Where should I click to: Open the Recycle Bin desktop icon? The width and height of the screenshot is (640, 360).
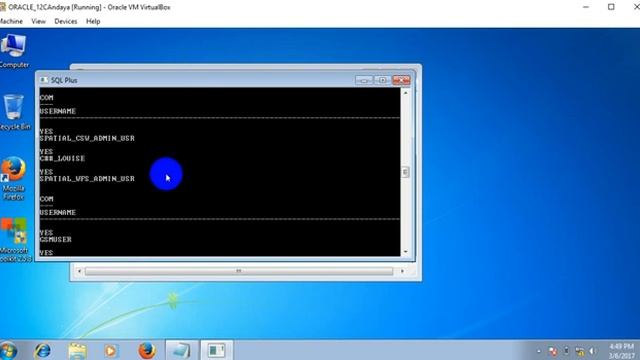[x=14, y=112]
